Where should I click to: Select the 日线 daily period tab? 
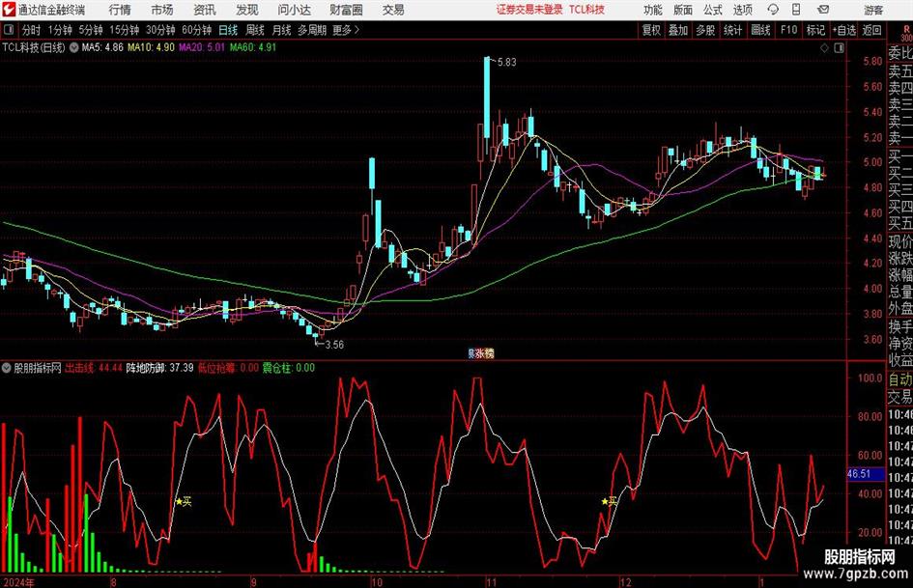(x=228, y=30)
